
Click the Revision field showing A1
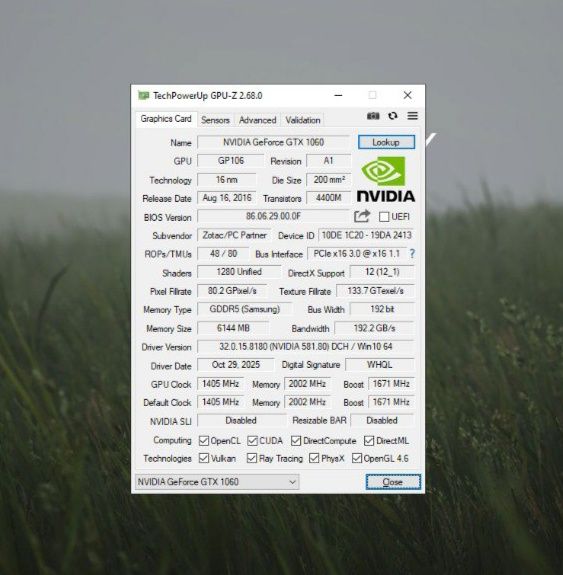(x=328, y=161)
